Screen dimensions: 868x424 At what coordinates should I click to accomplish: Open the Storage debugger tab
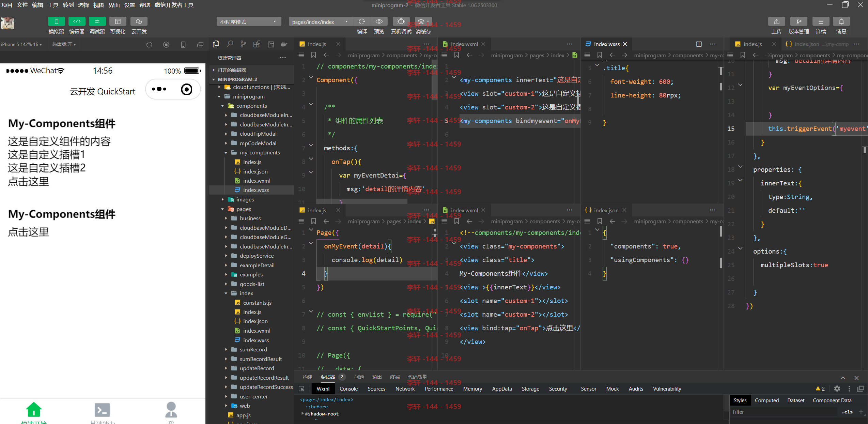click(530, 389)
